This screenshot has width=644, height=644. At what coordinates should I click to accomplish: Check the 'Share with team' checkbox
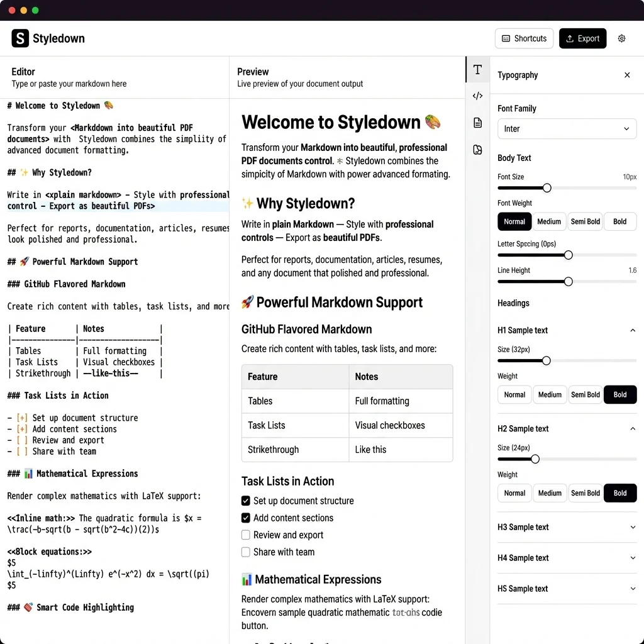246,552
